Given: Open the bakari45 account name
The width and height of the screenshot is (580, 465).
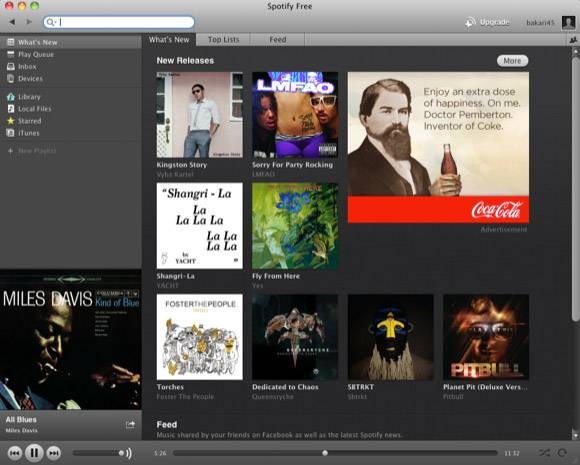Looking at the screenshot, I should [540, 23].
